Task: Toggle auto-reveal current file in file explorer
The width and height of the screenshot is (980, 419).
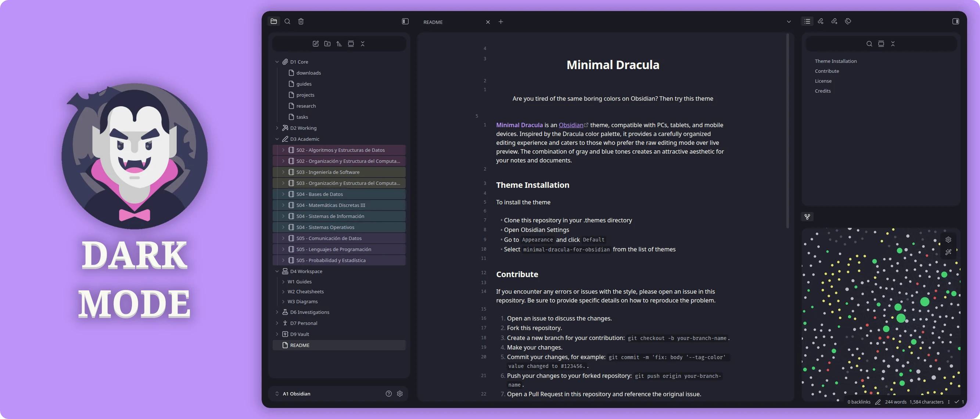Action: (351, 44)
